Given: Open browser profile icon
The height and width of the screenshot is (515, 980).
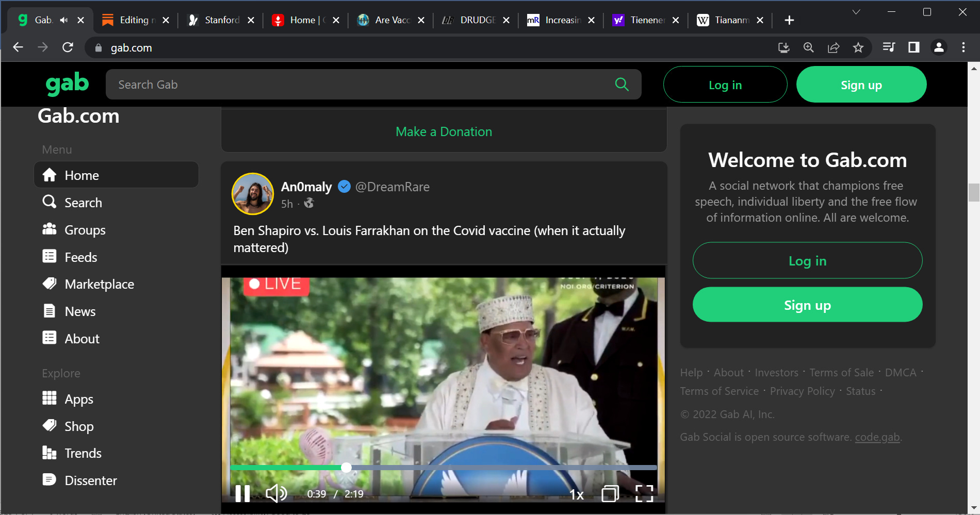Looking at the screenshot, I should point(939,47).
